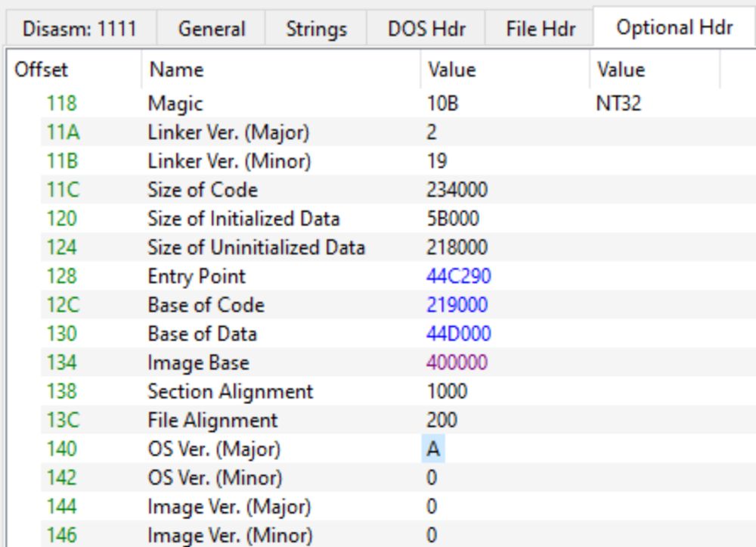Edit the OS Ver. (Major) value A
Screen dimensions: 756x547
pos(433,449)
